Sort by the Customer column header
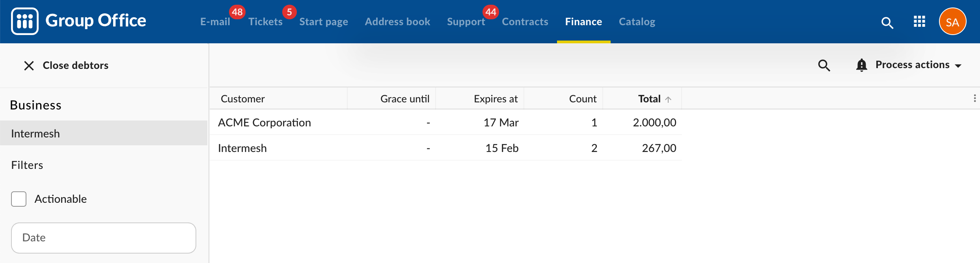980x263 pixels. point(242,98)
